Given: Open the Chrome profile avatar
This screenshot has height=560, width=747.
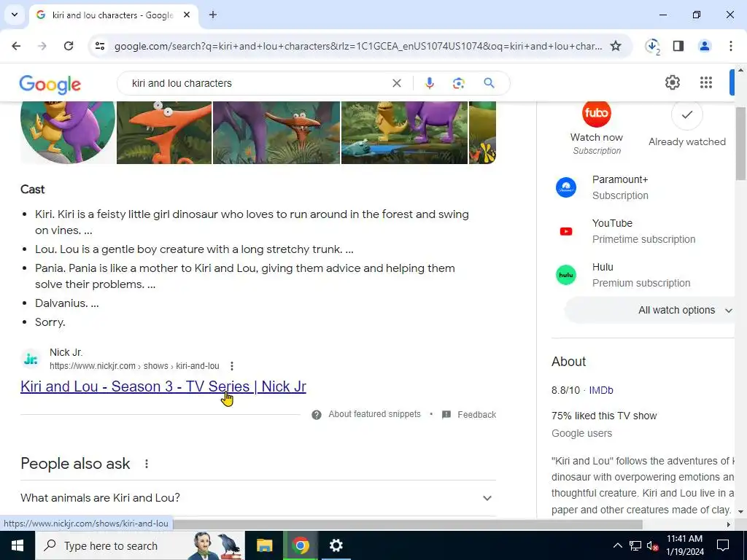Looking at the screenshot, I should pyautogui.click(x=704, y=46).
